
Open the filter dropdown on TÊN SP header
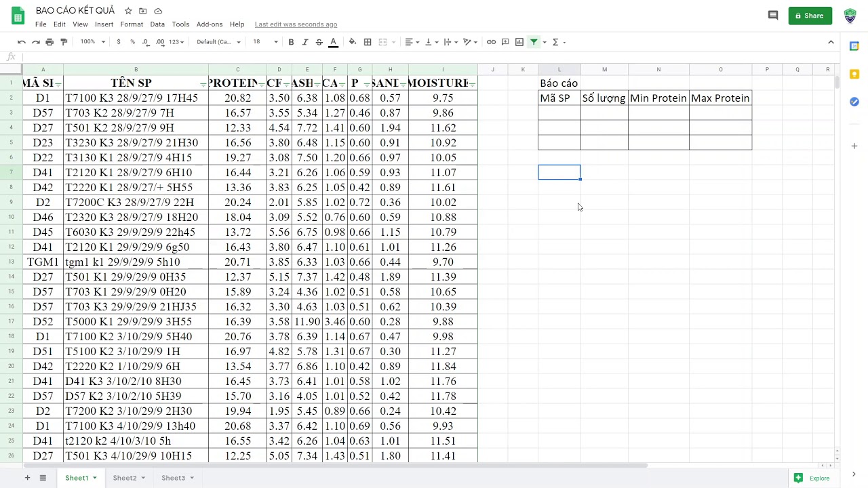[203, 83]
